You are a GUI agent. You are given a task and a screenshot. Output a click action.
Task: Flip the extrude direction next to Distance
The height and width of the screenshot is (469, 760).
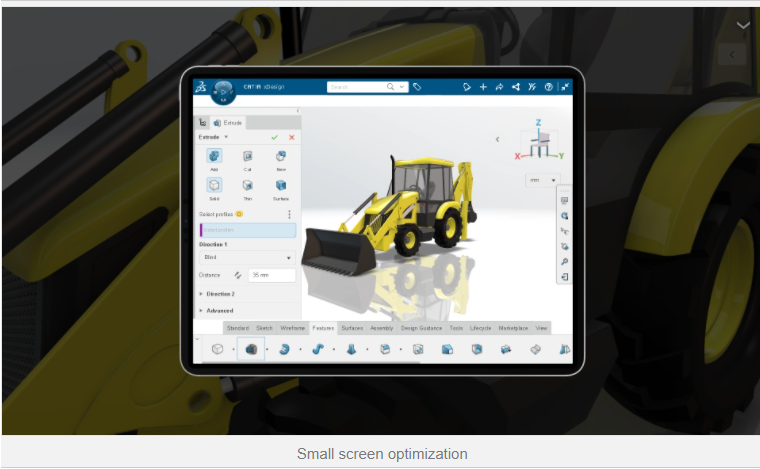pos(238,274)
